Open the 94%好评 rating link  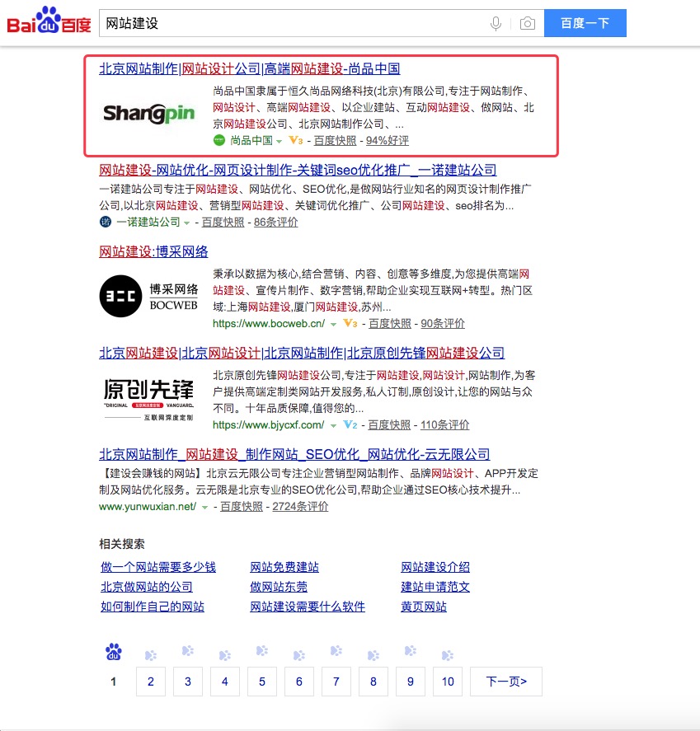pos(388,141)
